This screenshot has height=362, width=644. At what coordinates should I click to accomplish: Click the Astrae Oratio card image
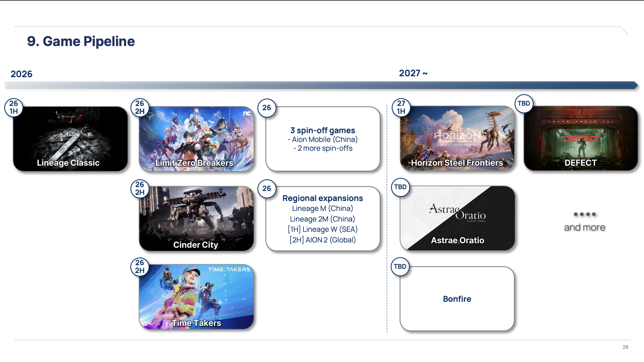[x=457, y=218]
